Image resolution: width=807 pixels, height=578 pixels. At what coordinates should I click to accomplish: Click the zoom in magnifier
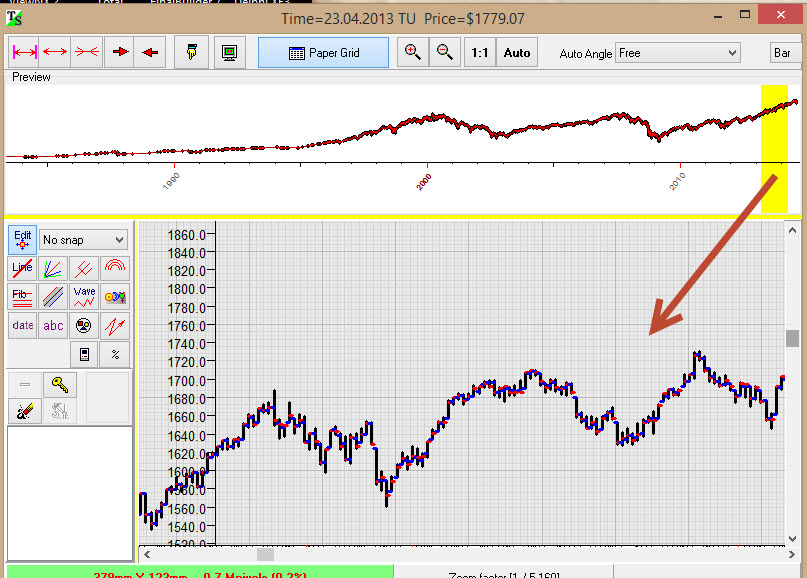411,53
